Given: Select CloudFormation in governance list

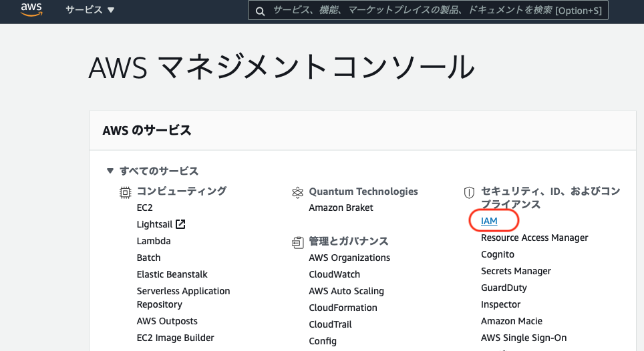Looking at the screenshot, I should click(343, 308).
